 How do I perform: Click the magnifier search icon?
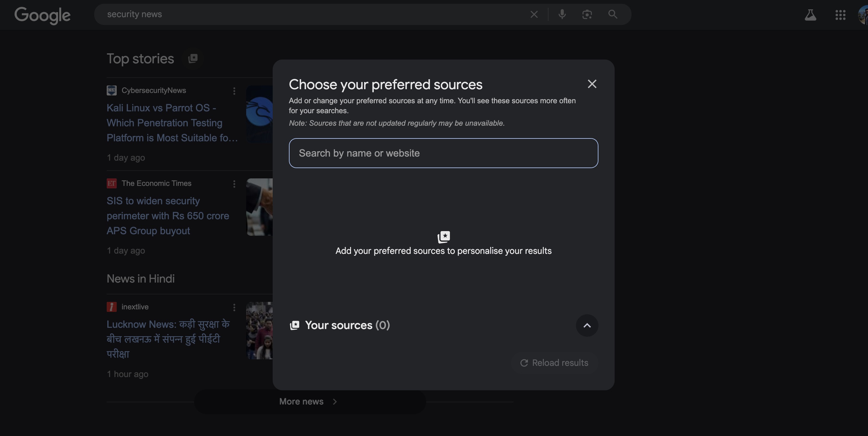[612, 14]
